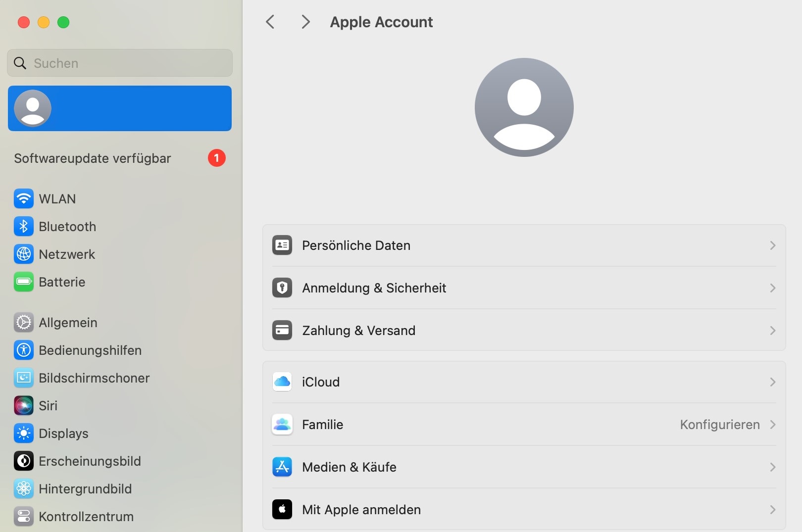
Task: Click the magnifying glass search icon
Action: click(x=20, y=63)
